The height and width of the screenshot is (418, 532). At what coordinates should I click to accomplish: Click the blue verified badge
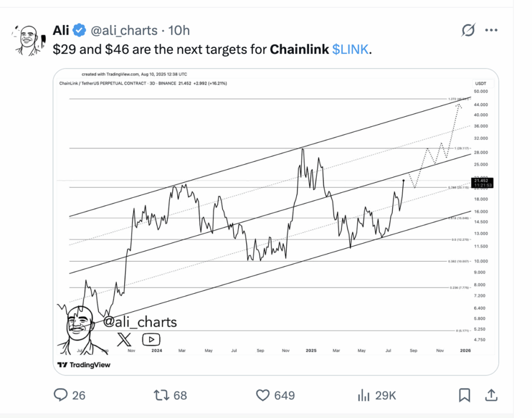coord(79,31)
